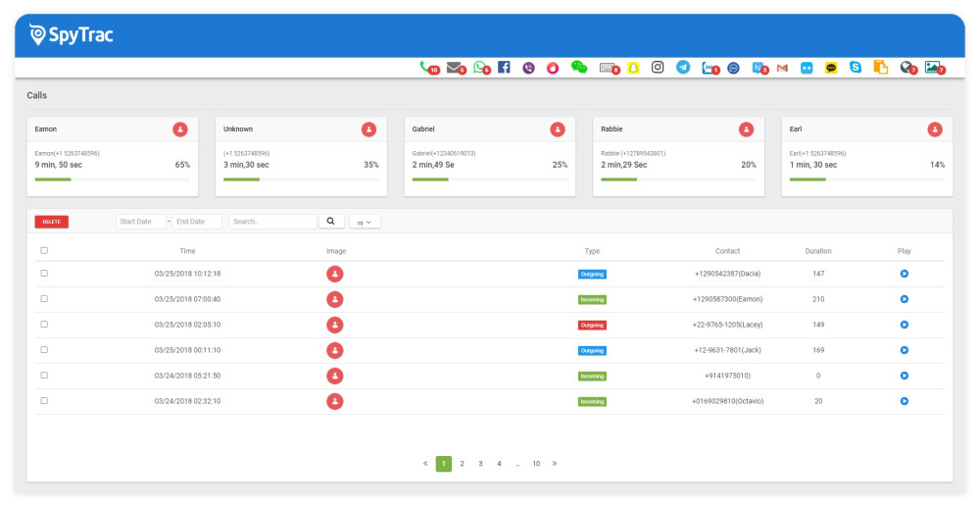Check the box for the 03/25/2018 10:12:18 call
980x508 pixels.
[44, 274]
